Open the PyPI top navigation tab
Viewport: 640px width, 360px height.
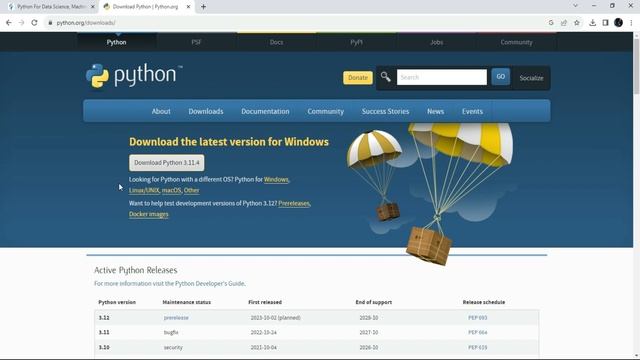tap(356, 42)
